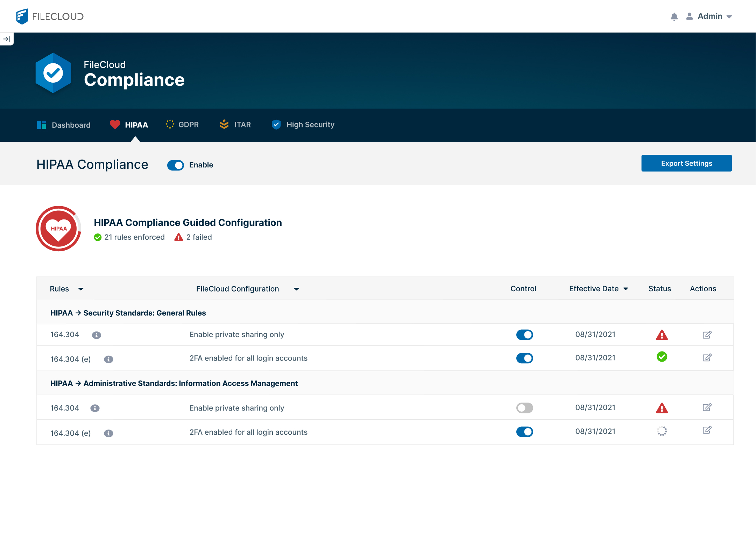This screenshot has width=756, height=538.
Task: Toggle the HIPAA Compliance Enable switch
Action: [x=176, y=165]
